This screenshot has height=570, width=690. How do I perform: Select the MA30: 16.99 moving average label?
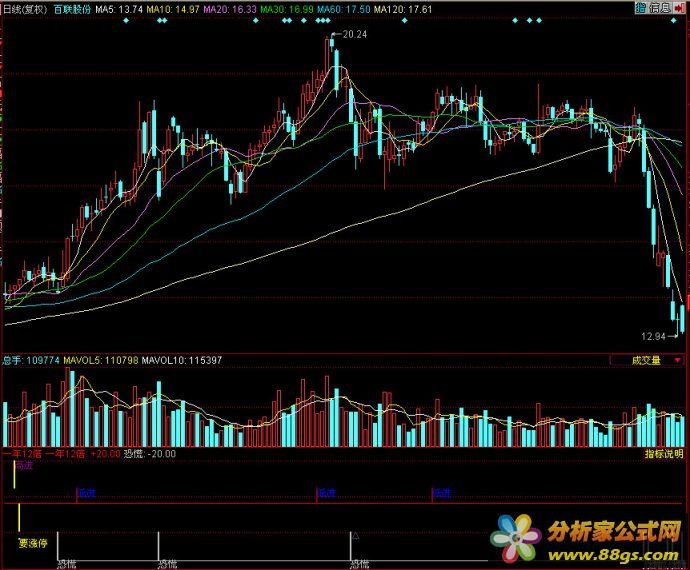click(x=287, y=9)
